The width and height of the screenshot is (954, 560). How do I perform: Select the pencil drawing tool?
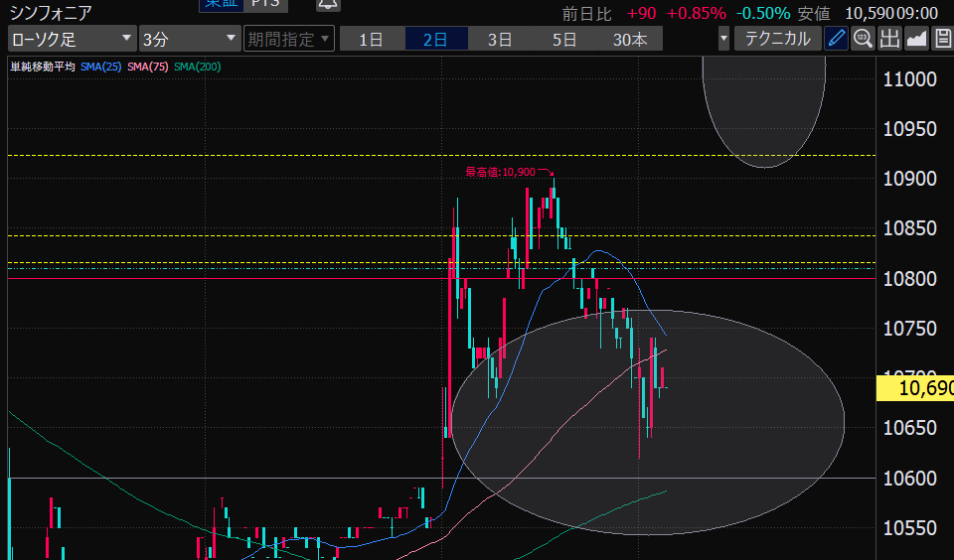837,39
